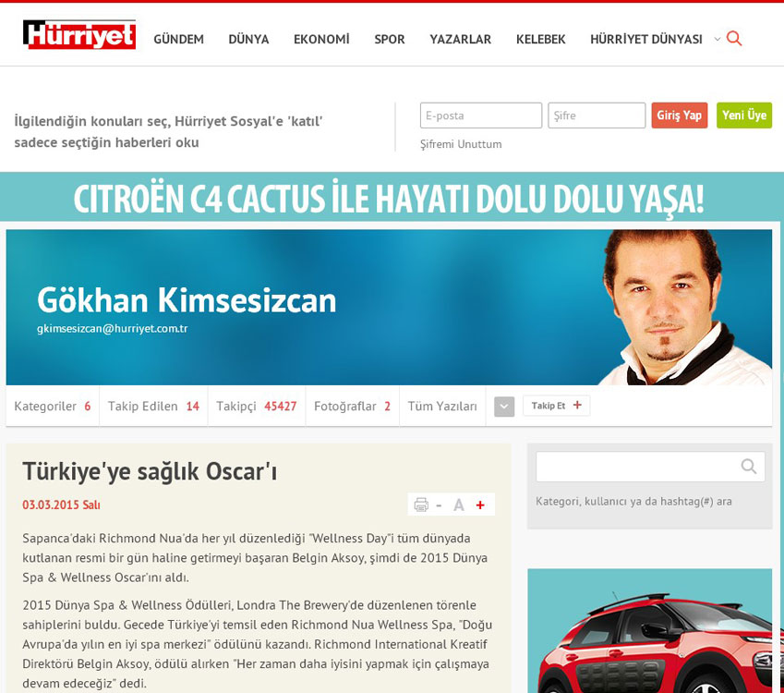784x693 pixels.
Task: Decrease font size with the minus icon
Action: pyautogui.click(x=439, y=505)
